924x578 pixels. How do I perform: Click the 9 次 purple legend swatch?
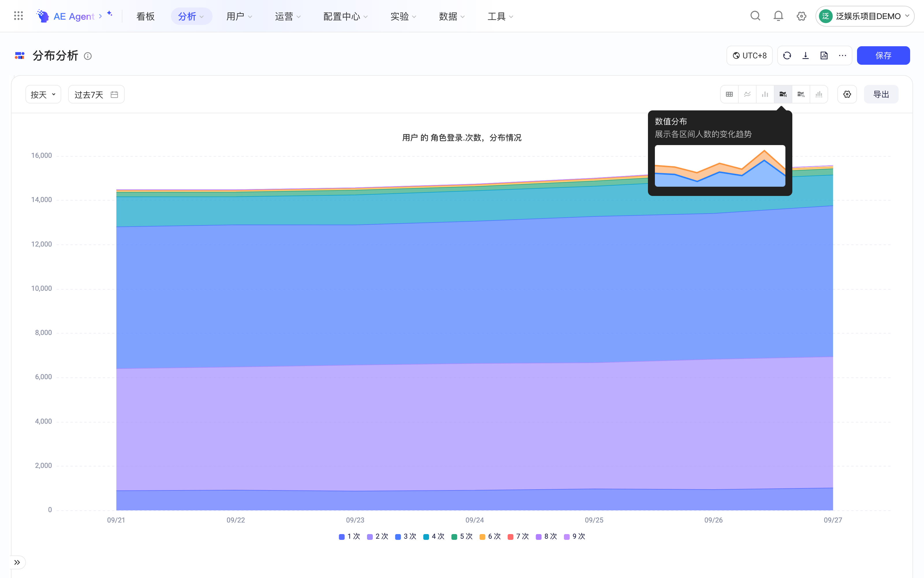[x=567, y=537]
